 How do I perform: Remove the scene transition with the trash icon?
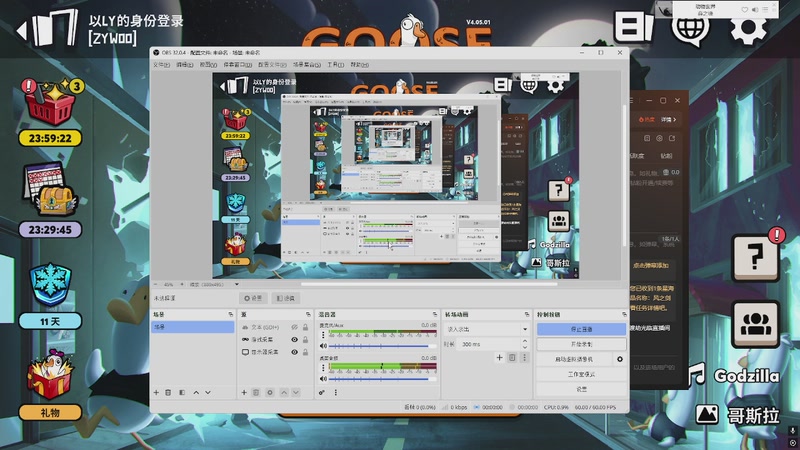pos(512,358)
